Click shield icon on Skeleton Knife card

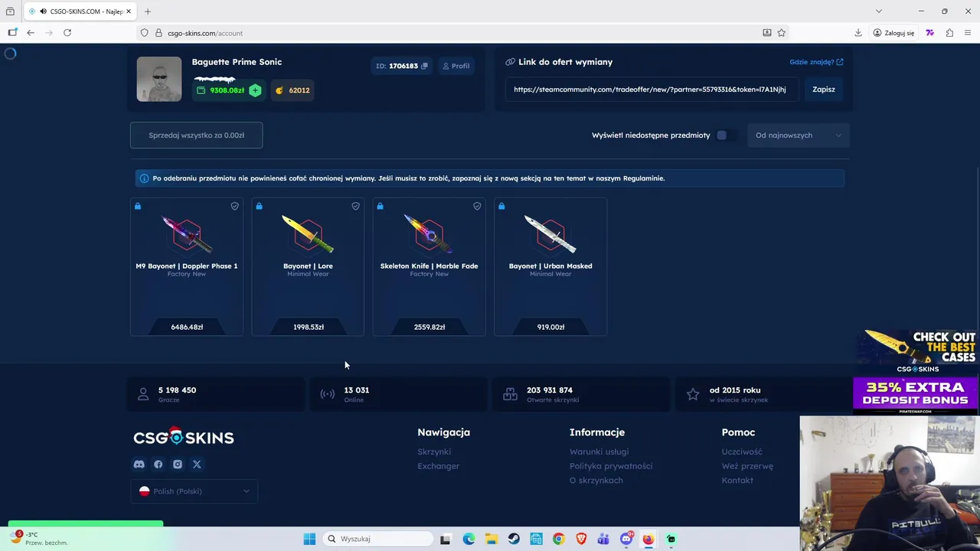[477, 206]
